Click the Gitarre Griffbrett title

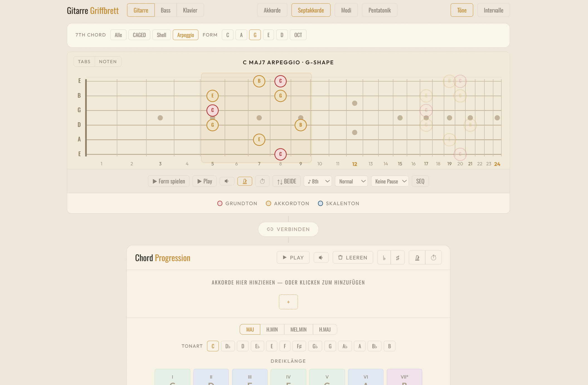(x=93, y=10)
